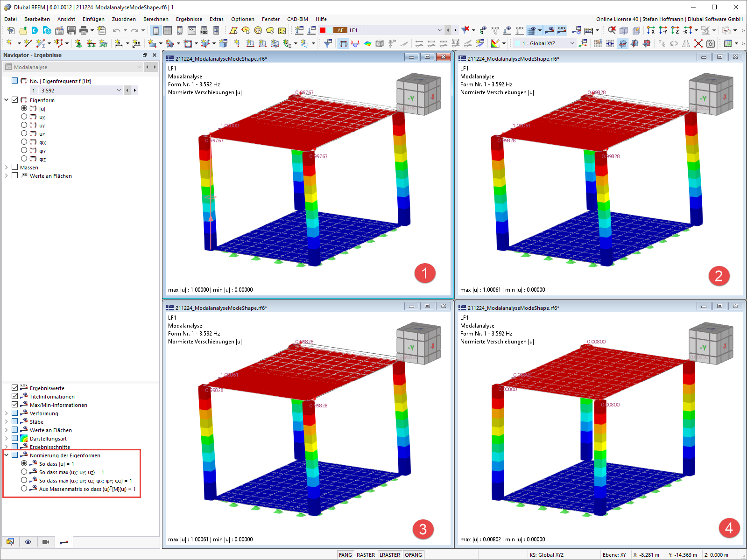Viewport: 747px width, 560px height.
Task: Uncheck the Titelinformationen checkbox
Action: tap(14, 396)
